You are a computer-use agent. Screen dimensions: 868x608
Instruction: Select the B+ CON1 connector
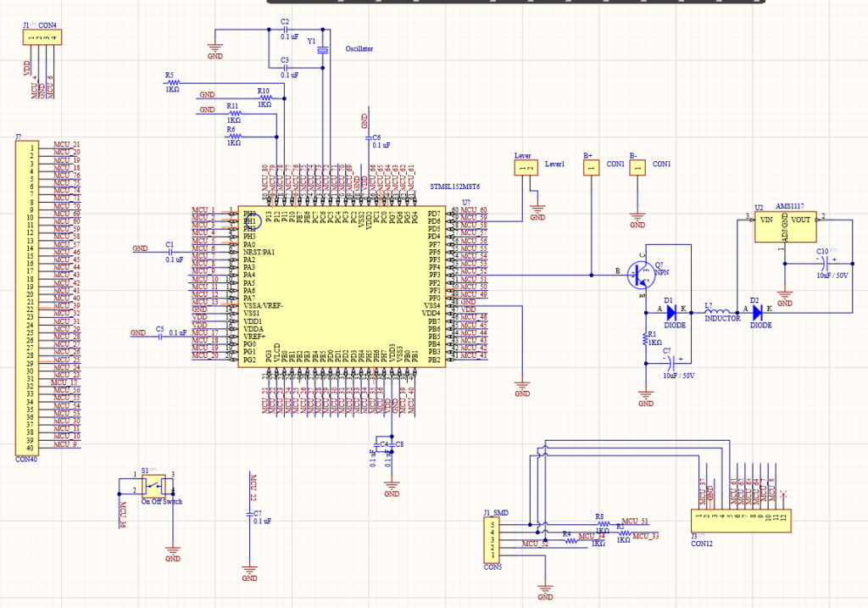[x=591, y=168]
